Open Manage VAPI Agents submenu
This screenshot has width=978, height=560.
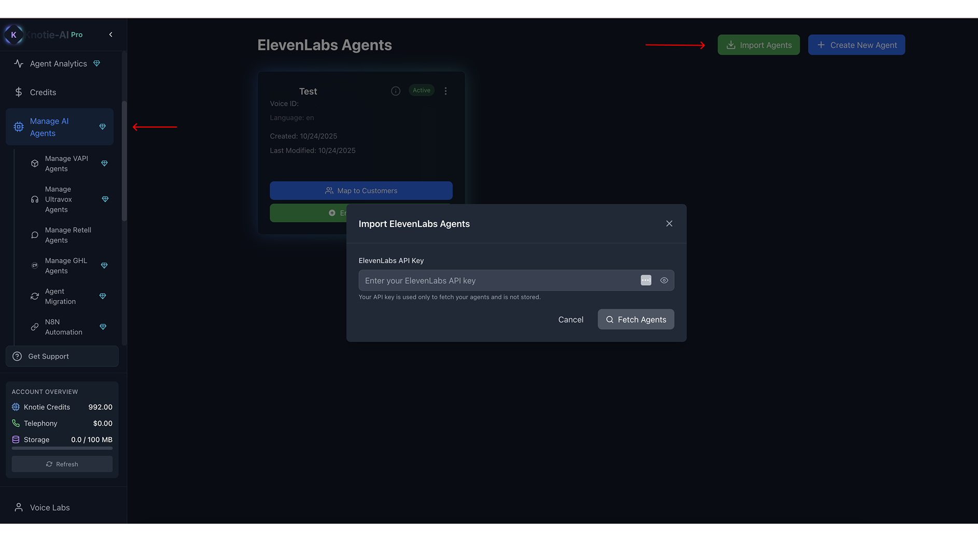point(66,164)
